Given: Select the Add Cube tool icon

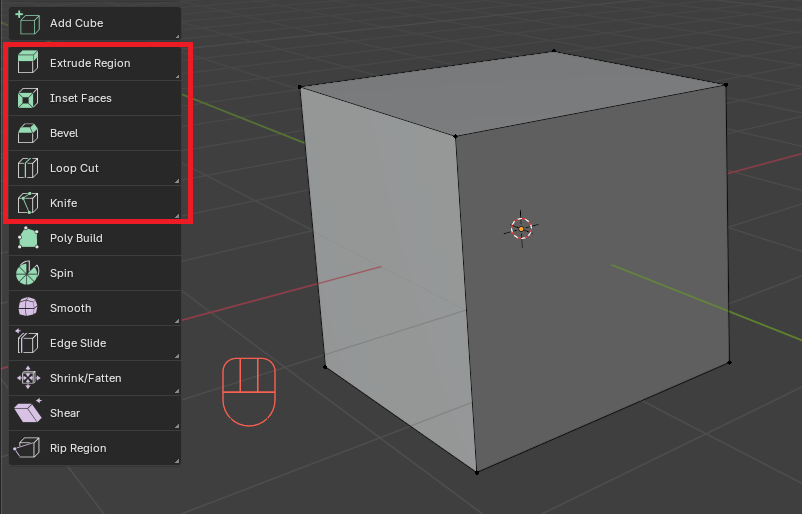Looking at the screenshot, I should (x=28, y=23).
